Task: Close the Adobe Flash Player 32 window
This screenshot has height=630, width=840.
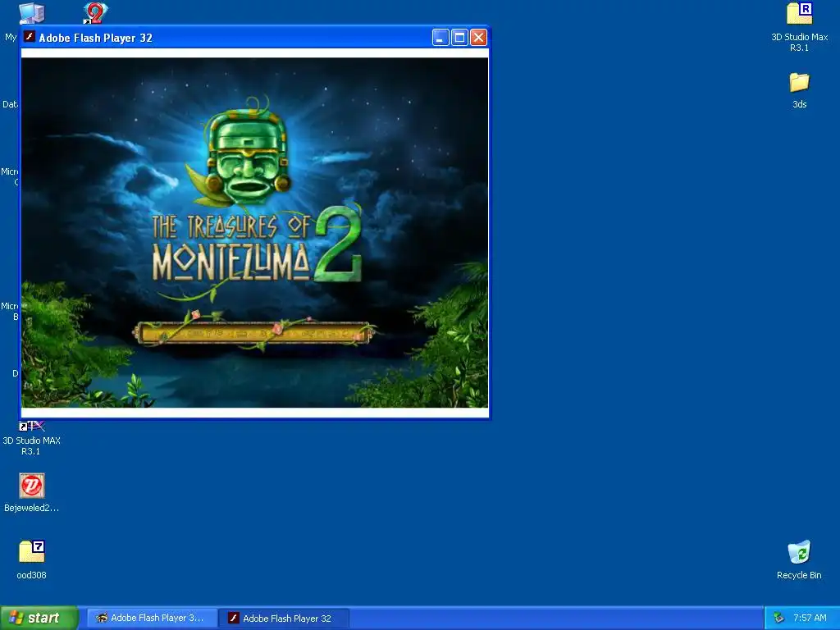Action: tap(478, 38)
